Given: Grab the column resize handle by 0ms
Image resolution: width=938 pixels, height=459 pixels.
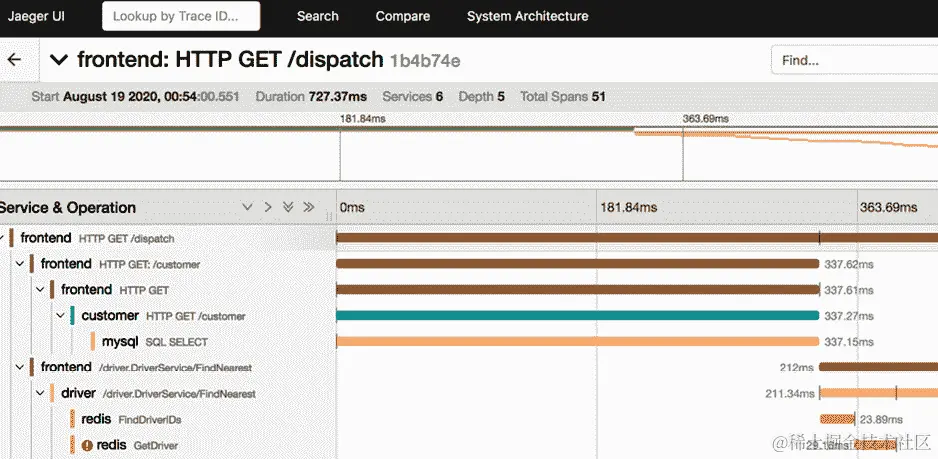Looking at the screenshot, I should tap(328, 216).
